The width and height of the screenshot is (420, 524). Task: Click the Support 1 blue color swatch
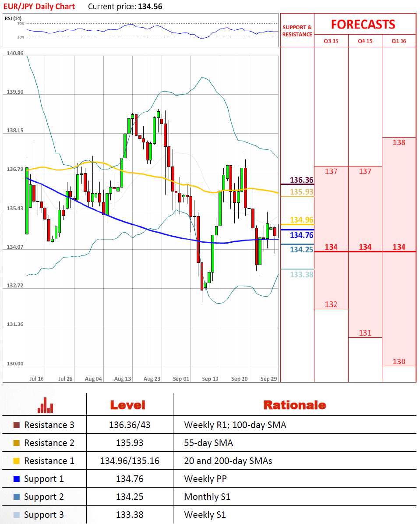16,479
